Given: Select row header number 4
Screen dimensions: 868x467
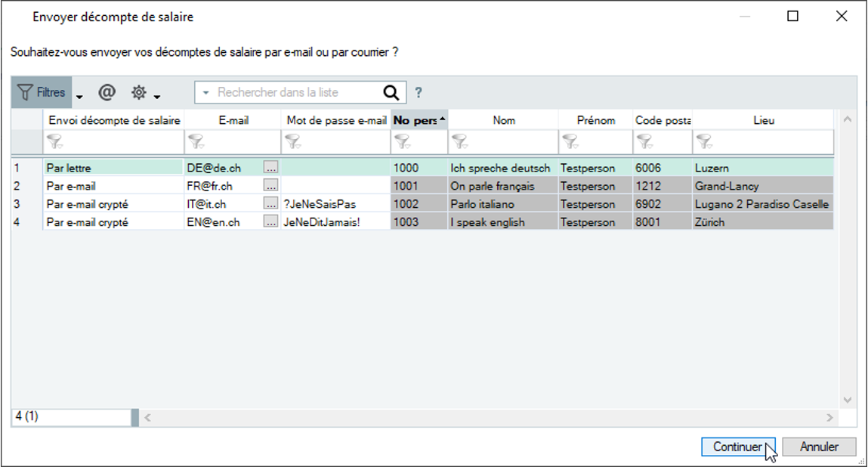Looking at the screenshot, I should tap(26, 222).
